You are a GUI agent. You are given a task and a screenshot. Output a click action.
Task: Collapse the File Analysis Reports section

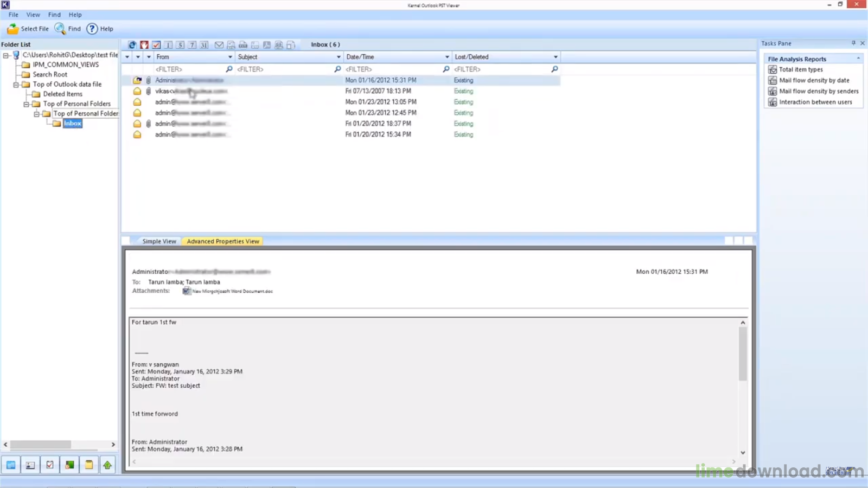tap(858, 59)
